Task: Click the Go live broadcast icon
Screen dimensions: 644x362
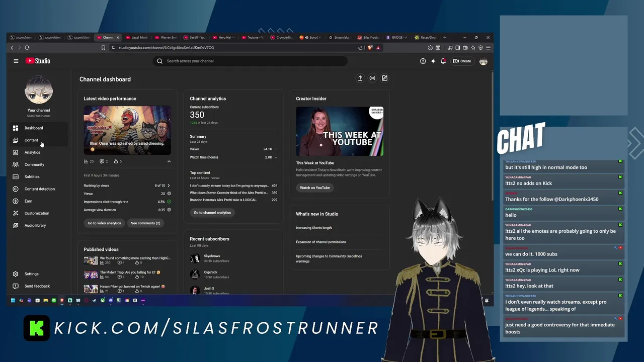Action: pos(372,78)
